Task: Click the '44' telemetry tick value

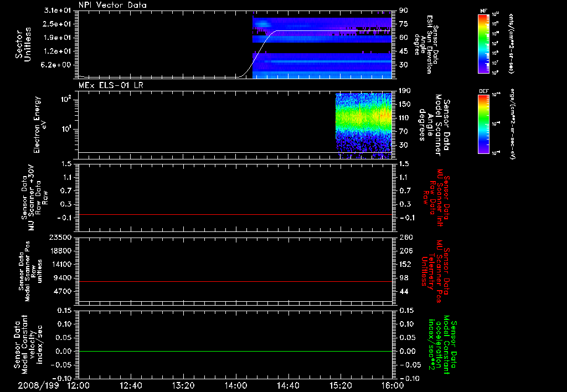Action: tap(404, 291)
